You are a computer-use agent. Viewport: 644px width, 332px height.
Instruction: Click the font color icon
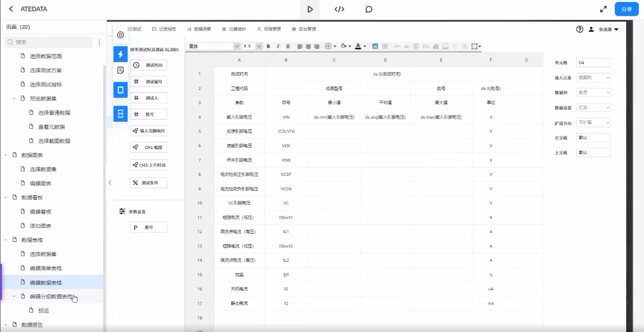(x=358, y=46)
